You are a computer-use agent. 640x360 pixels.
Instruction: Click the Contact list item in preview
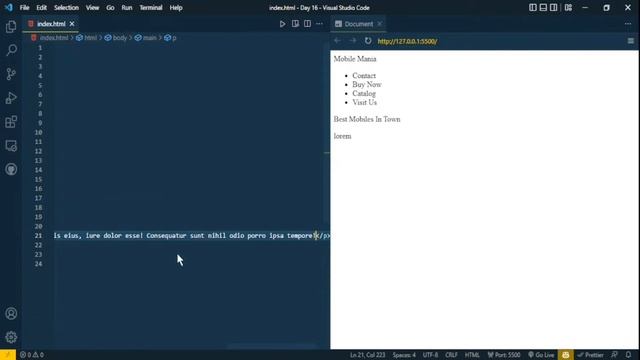[364, 76]
